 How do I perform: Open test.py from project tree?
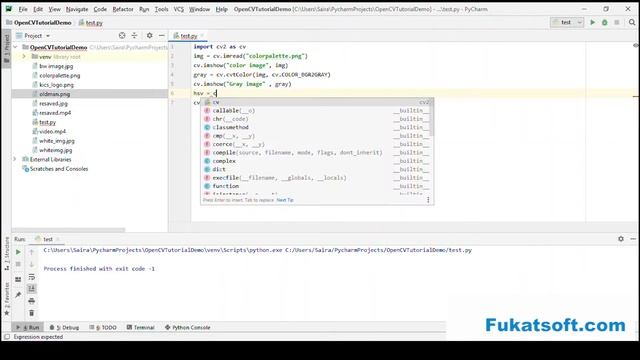[x=47, y=122]
